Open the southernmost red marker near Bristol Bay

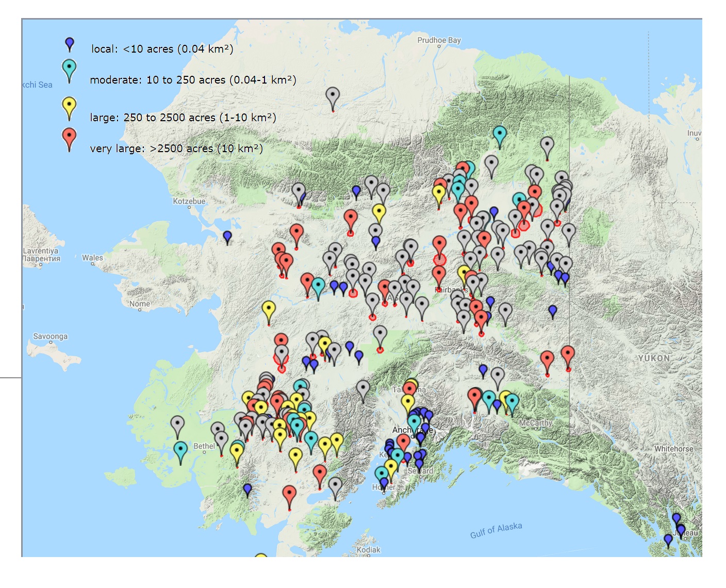290,497
